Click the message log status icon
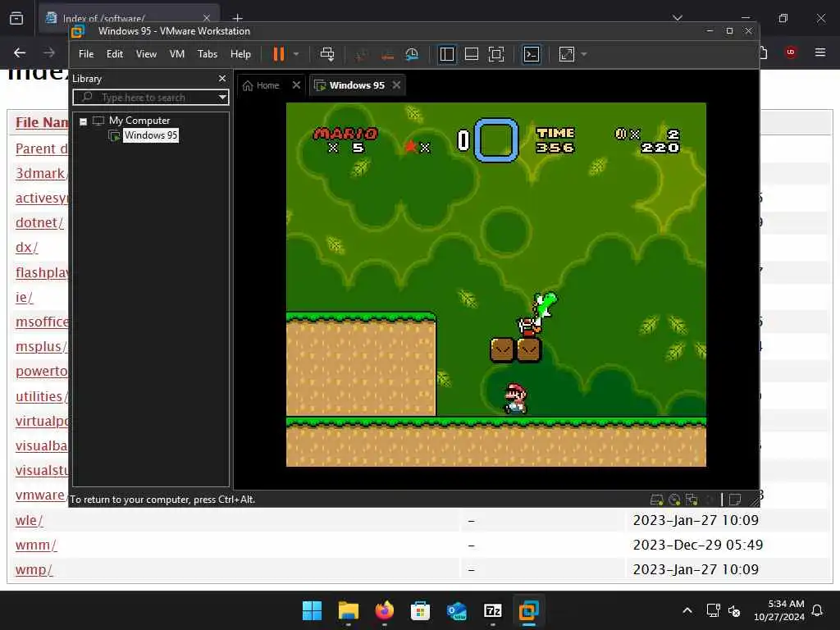 point(735,500)
